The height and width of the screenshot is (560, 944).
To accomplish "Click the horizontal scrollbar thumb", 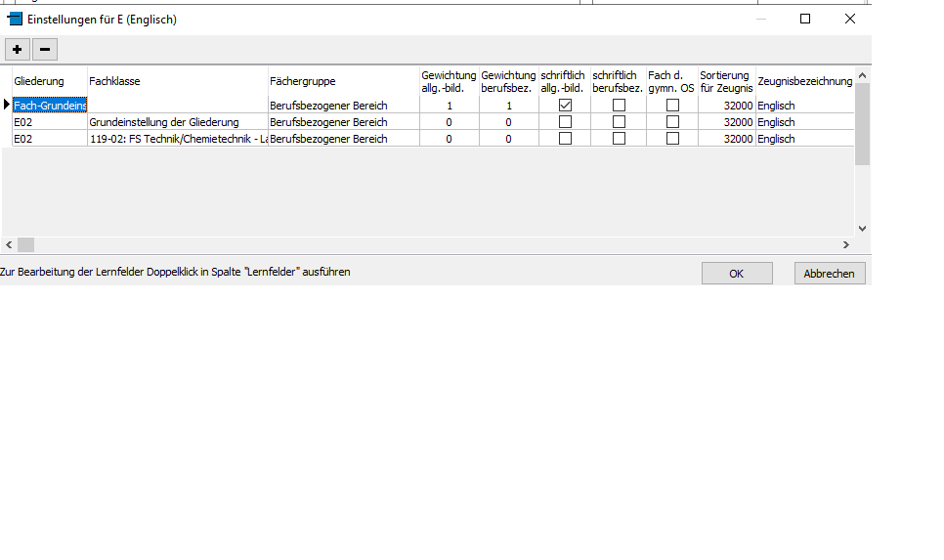I will pyautogui.click(x=25, y=244).
